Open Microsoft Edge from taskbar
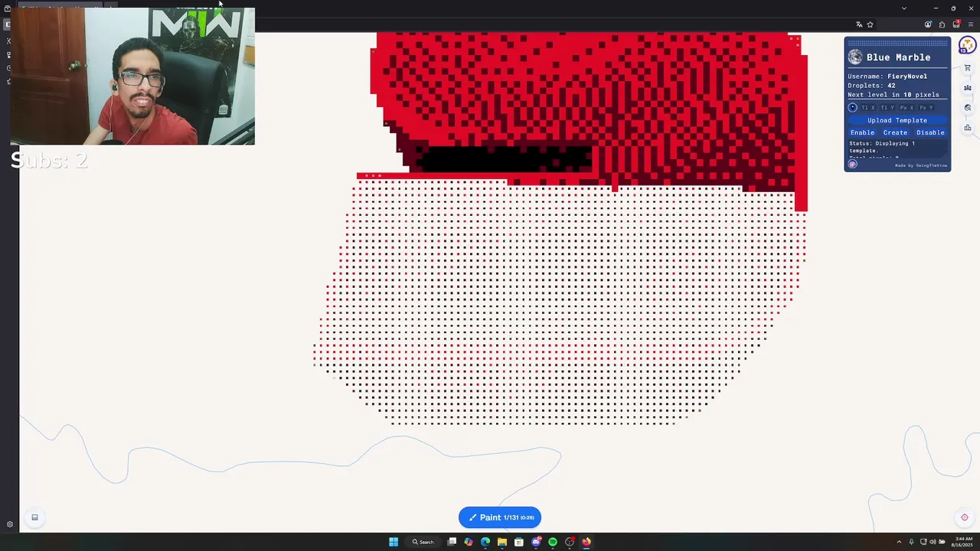The height and width of the screenshot is (551, 980). 485,542
